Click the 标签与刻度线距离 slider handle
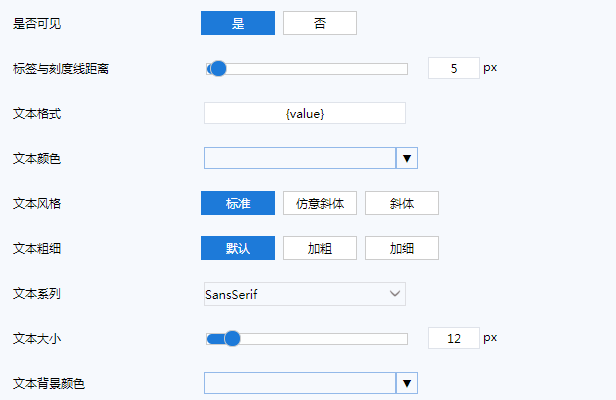Image resolution: width=616 pixels, height=400 pixels. (x=218, y=69)
